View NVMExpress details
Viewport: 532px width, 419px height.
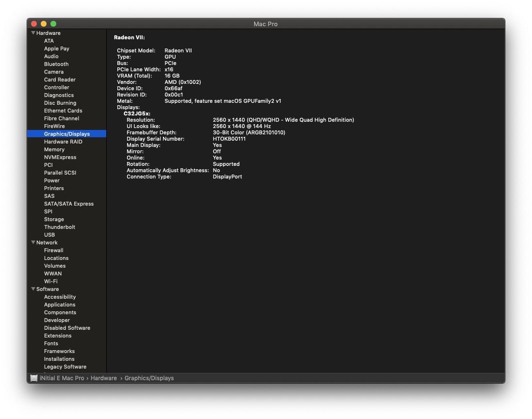pyautogui.click(x=60, y=158)
